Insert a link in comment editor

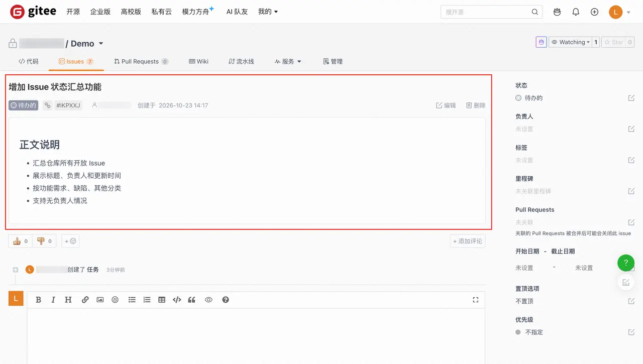click(x=85, y=300)
